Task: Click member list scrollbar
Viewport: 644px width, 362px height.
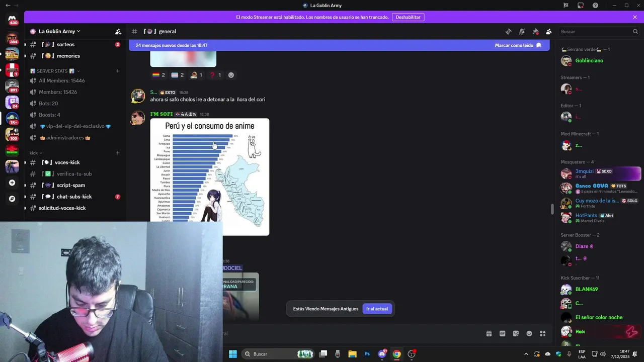Action: point(552,209)
